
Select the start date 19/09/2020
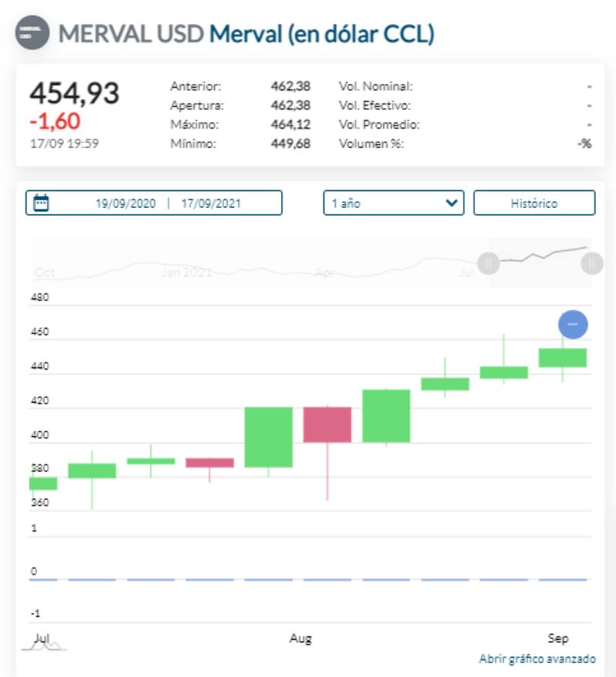126,203
